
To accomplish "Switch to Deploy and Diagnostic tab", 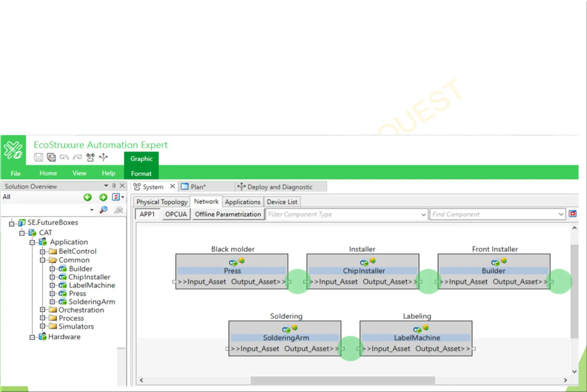I will [280, 187].
